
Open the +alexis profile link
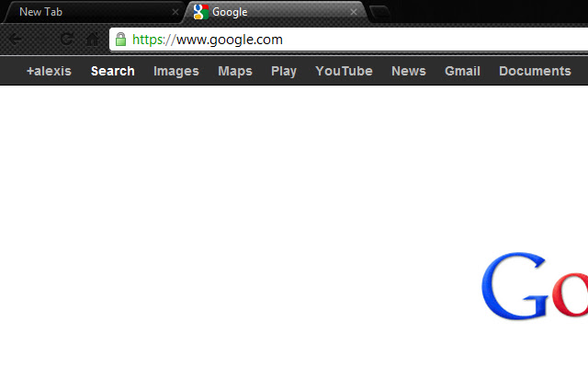[49, 71]
